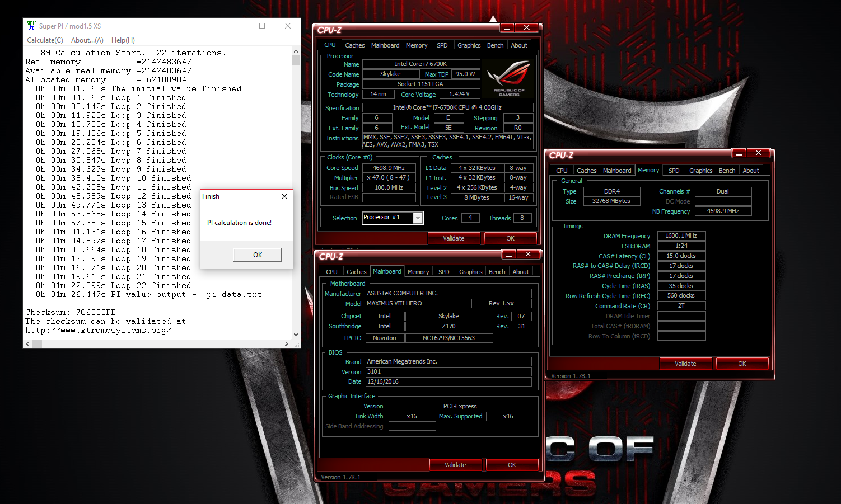The height and width of the screenshot is (504, 841).
Task: Click the CAS# Latency value 15.0 clocks
Action: click(681, 256)
